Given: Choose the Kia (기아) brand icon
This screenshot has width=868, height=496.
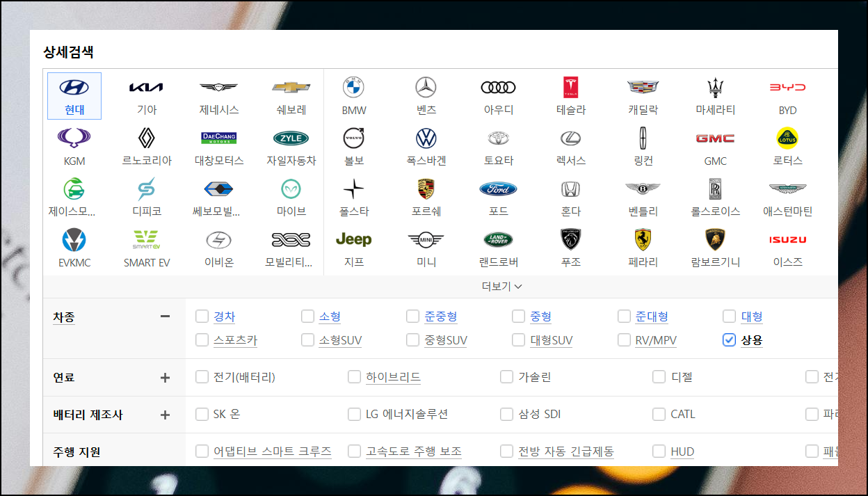Looking at the screenshot, I should click(x=147, y=88).
